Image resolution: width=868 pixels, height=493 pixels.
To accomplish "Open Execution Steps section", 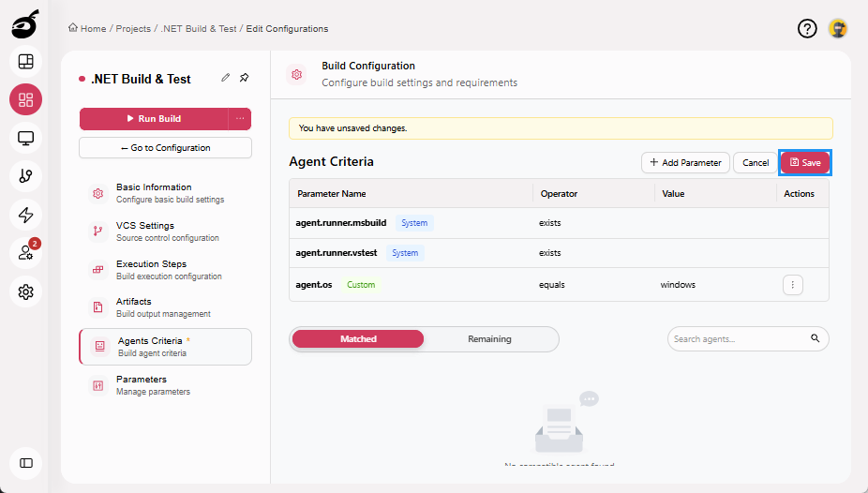I will click(166, 269).
